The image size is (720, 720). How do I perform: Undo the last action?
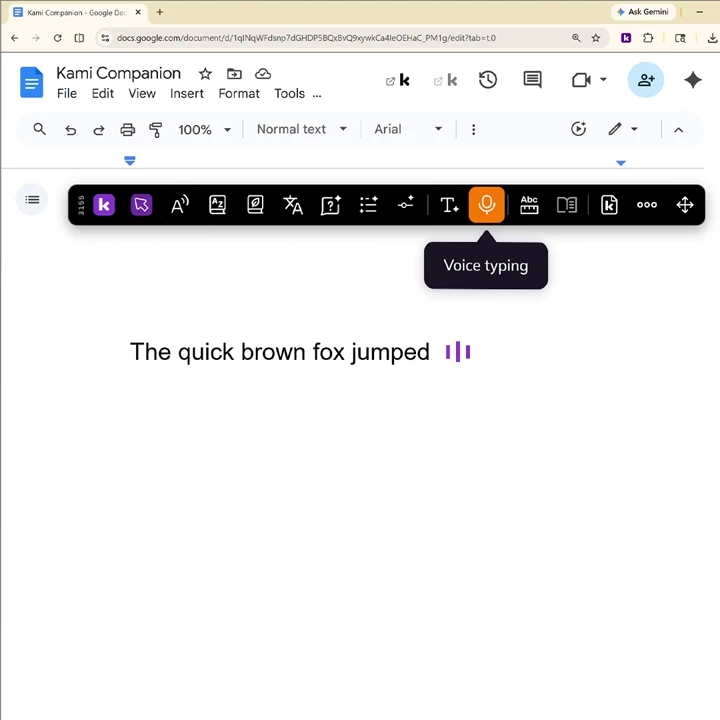[x=70, y=130]
